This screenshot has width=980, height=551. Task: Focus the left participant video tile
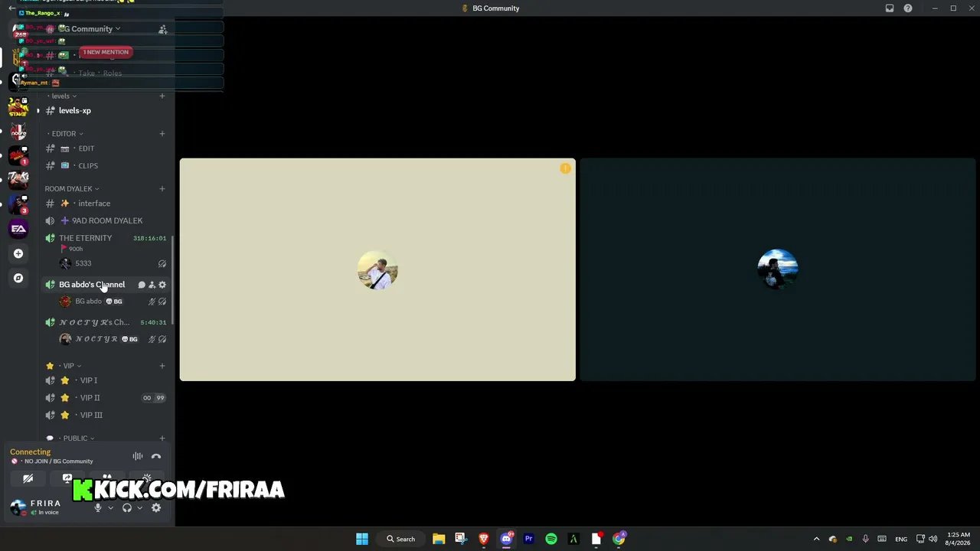tap(377, 269)
